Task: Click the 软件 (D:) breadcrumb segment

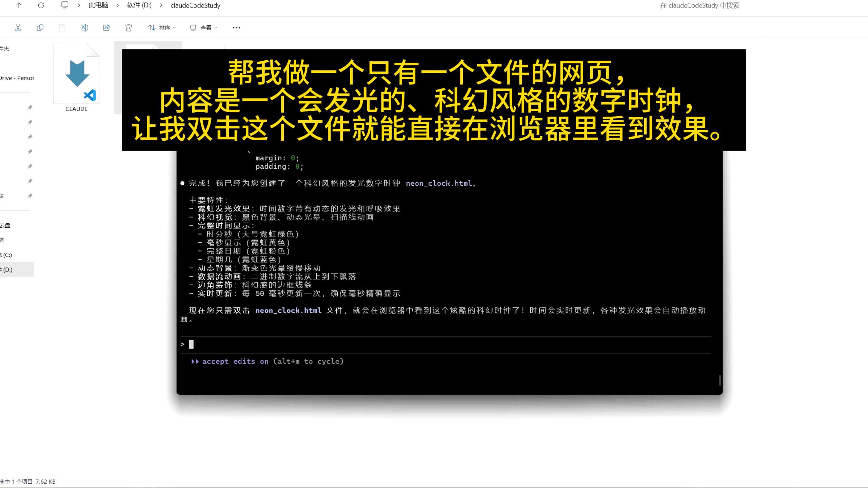Action: coord(139,5)
